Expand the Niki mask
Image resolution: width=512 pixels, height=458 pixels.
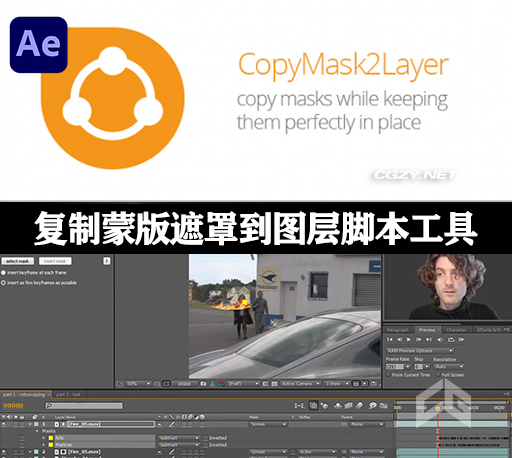pos(43,438)
